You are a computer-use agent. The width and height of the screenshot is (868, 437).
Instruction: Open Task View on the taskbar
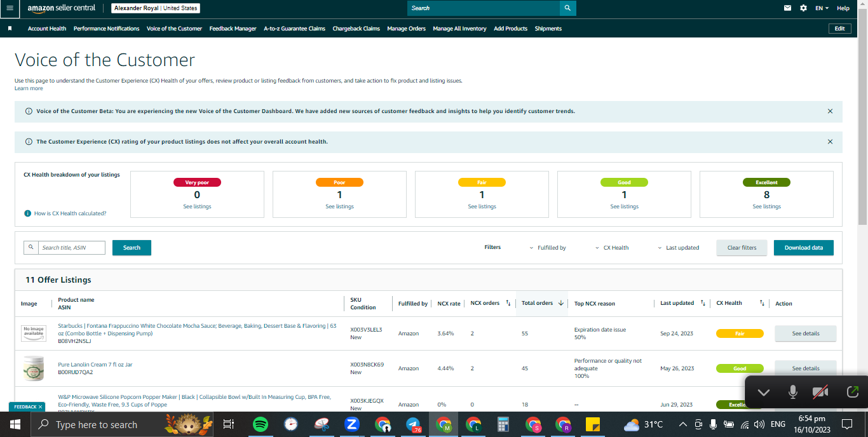click(x=229, y=424)
